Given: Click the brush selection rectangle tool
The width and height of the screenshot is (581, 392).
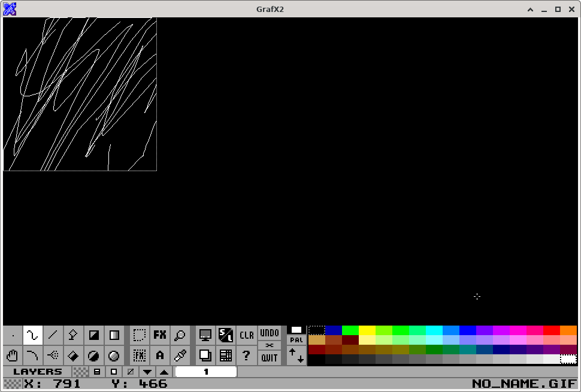Looking at the screenshot, I should pyautogui.click(x=140, y=335).
